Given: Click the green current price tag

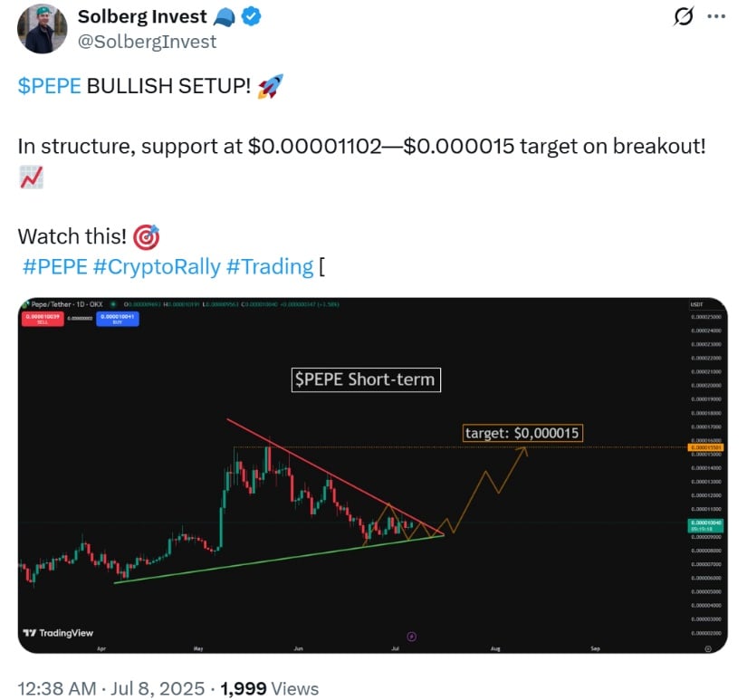Looking at the screenshot, I should pyautogui.click(x=706, y=525).
